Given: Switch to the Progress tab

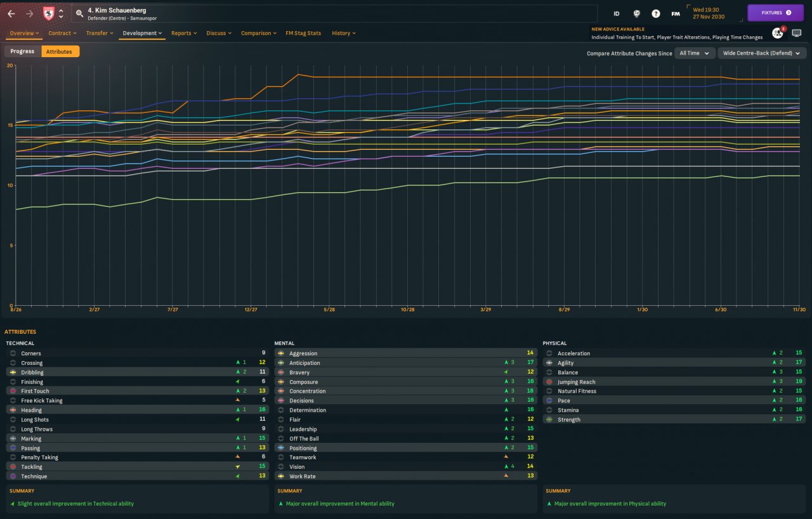Looking at the screenshot, I should [x=22, y=51].
